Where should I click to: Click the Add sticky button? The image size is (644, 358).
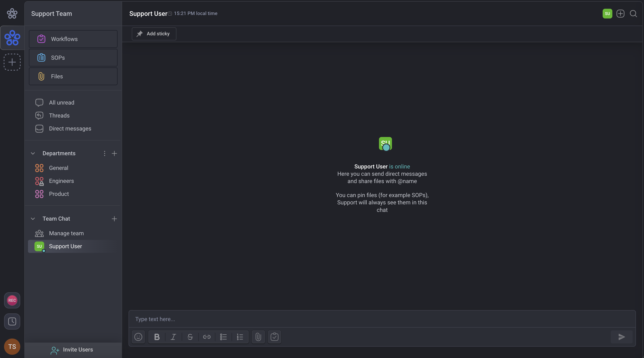tap(154, 34)
